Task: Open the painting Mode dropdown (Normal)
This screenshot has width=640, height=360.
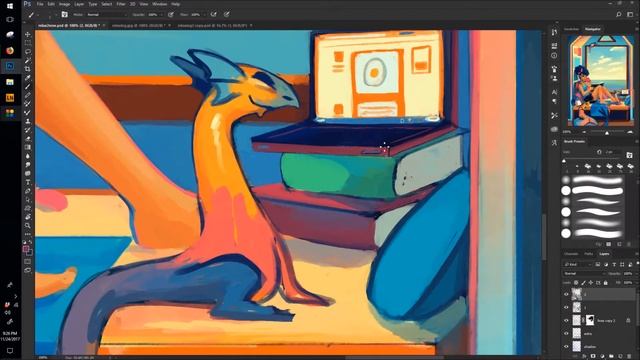Action: click(x=107, y=14)
